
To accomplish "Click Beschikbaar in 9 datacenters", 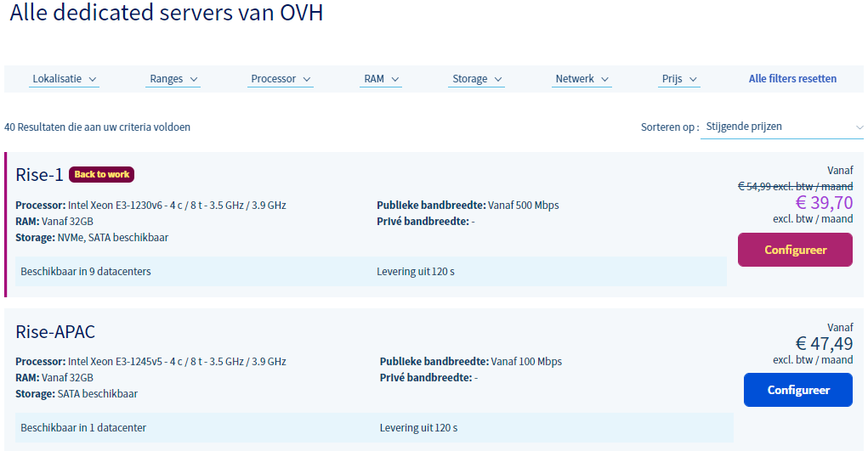I will click(86, 272).
